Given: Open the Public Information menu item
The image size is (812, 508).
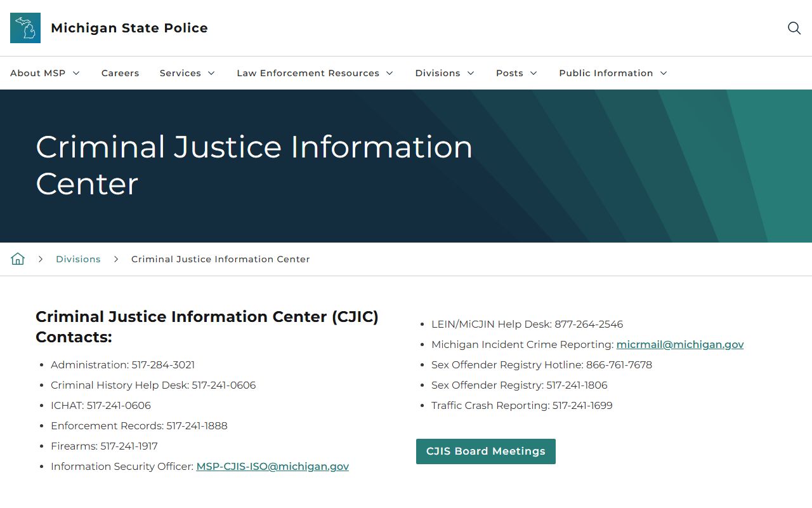Looking at the screenshot, I should 606,73.
